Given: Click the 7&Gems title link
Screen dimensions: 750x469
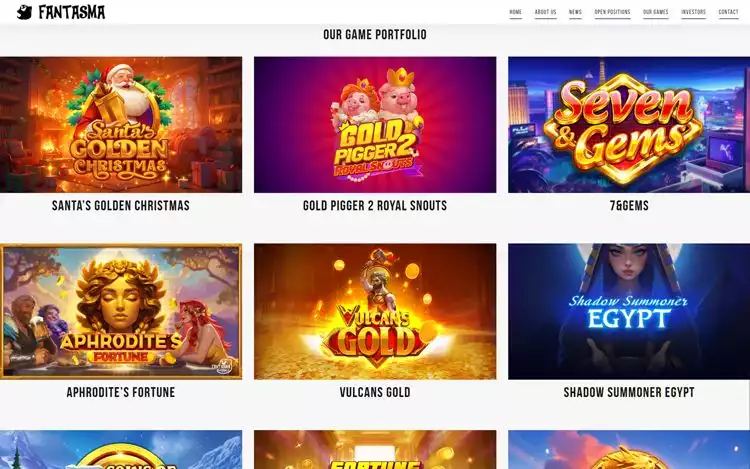Looking at the screenshot, I should pyautogui.click(x=629, y=206).
